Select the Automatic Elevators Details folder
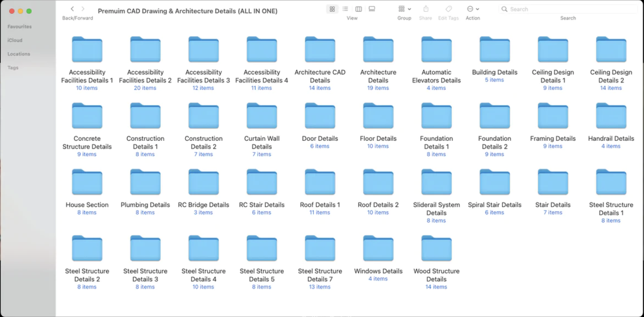This screenshot has width=644, height=317. 436,50
